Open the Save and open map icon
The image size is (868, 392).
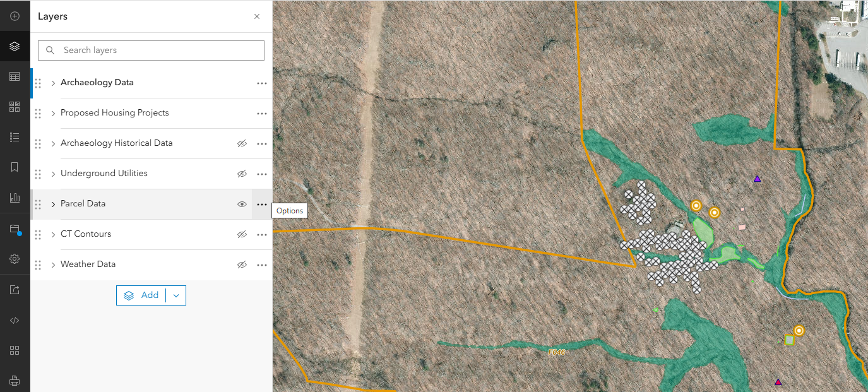[15, 228]
